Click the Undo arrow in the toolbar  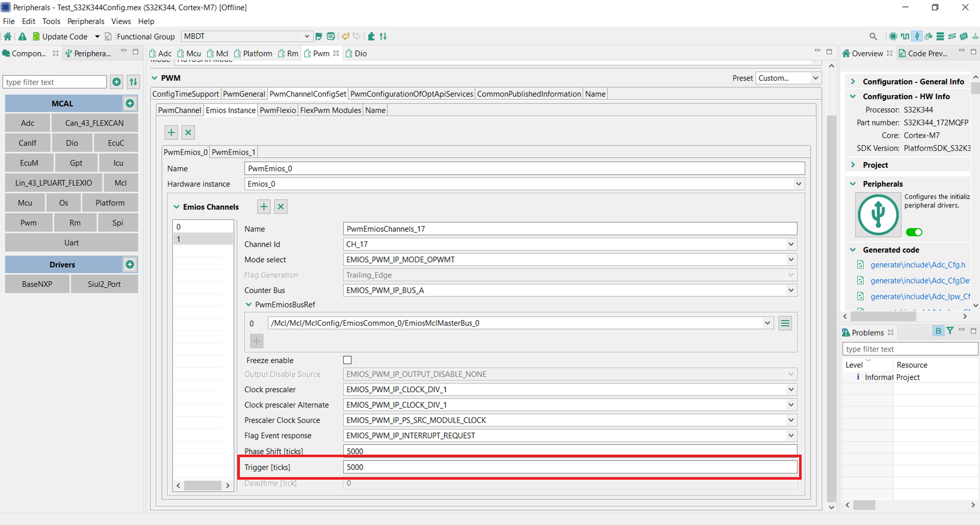346,36
